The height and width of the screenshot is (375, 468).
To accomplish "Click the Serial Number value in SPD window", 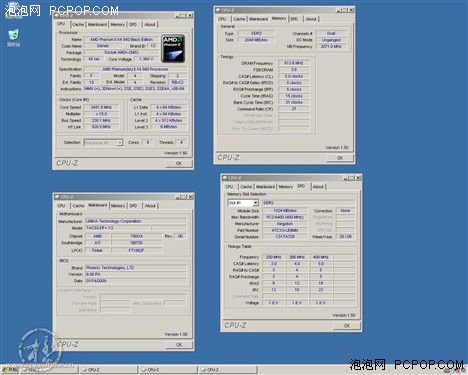I will coord(285,237).
